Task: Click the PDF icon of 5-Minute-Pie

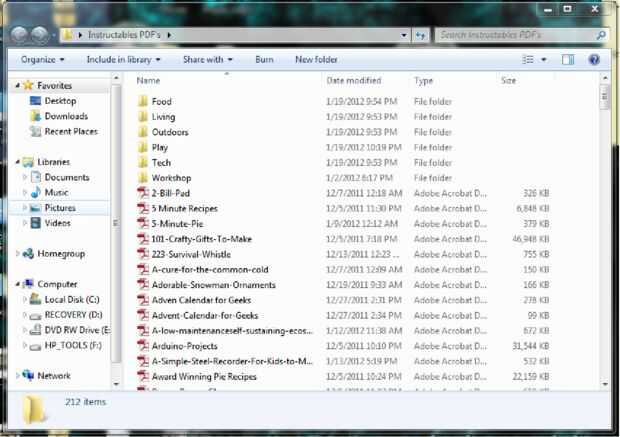Action: (x=143, y=223)
